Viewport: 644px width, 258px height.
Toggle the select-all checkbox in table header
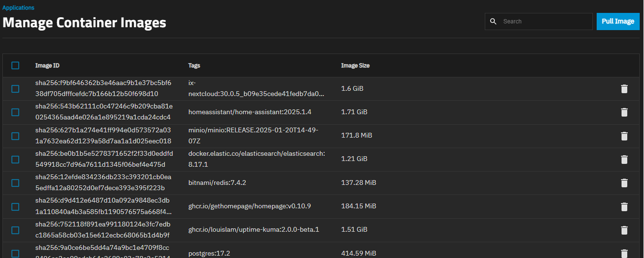[15, 65]
